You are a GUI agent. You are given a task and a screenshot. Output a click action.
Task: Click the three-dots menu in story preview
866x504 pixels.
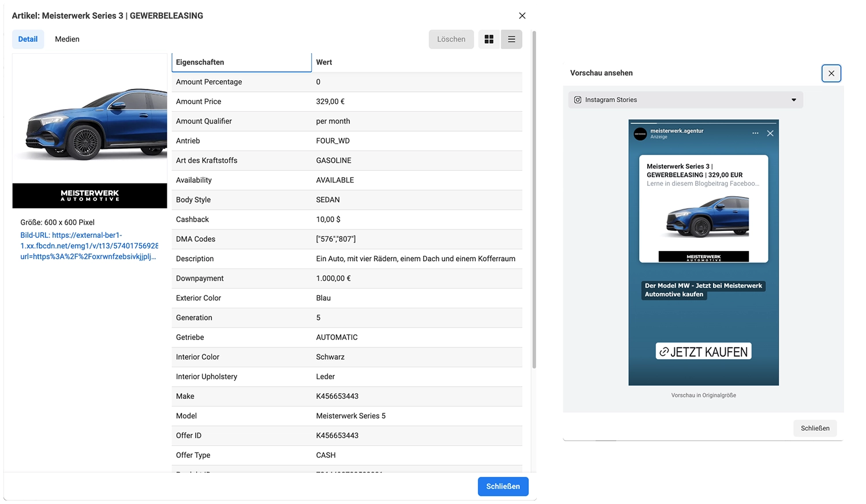click(755, 133)
